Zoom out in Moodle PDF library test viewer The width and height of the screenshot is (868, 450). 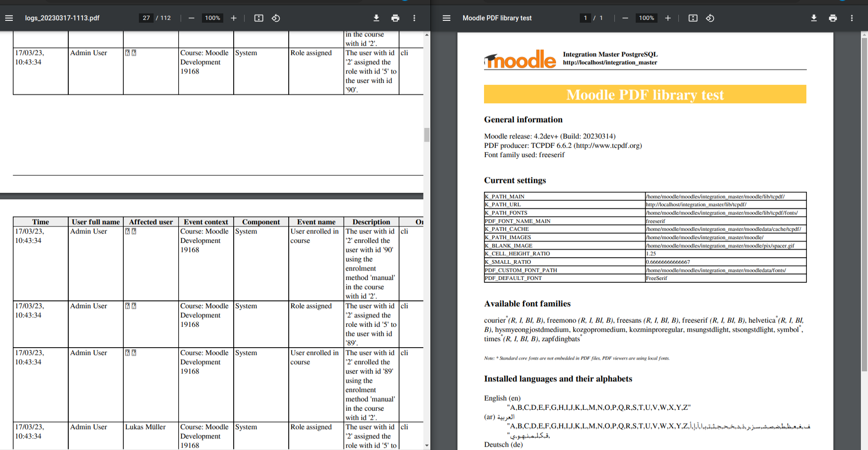[625, 18]
